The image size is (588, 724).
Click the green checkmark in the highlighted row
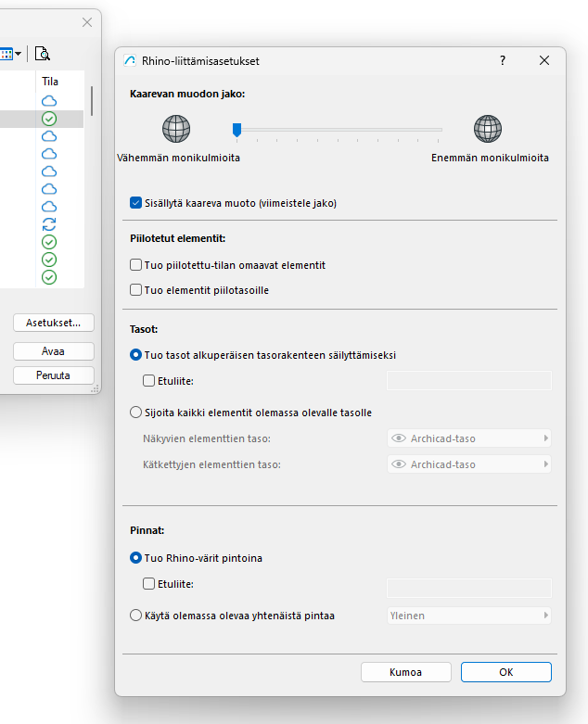point(49,119)
